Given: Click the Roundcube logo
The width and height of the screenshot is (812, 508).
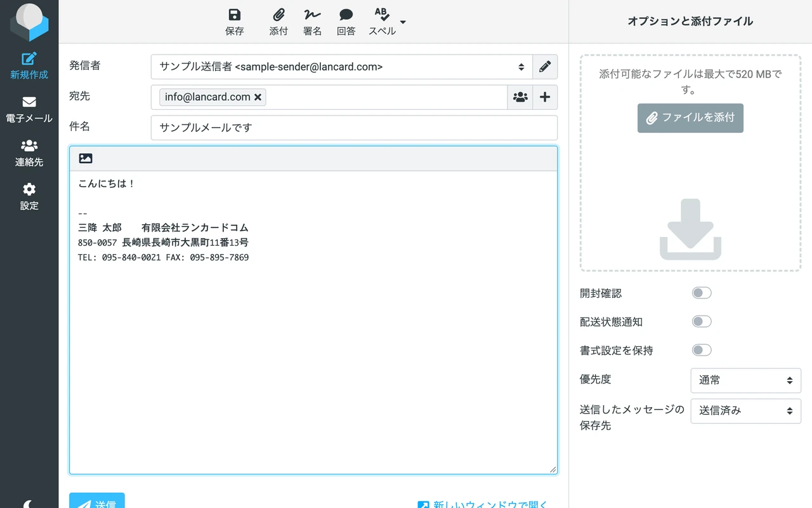Looking at the screenshot, I should click(29, 22).
